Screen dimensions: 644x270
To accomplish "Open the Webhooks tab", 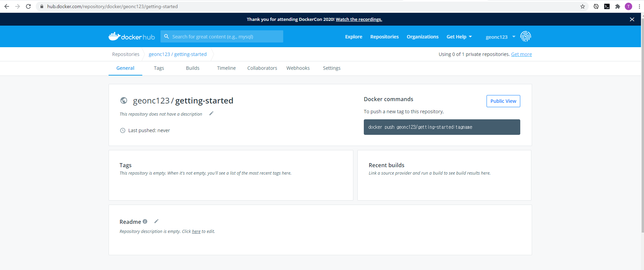I will coord(298,68).
